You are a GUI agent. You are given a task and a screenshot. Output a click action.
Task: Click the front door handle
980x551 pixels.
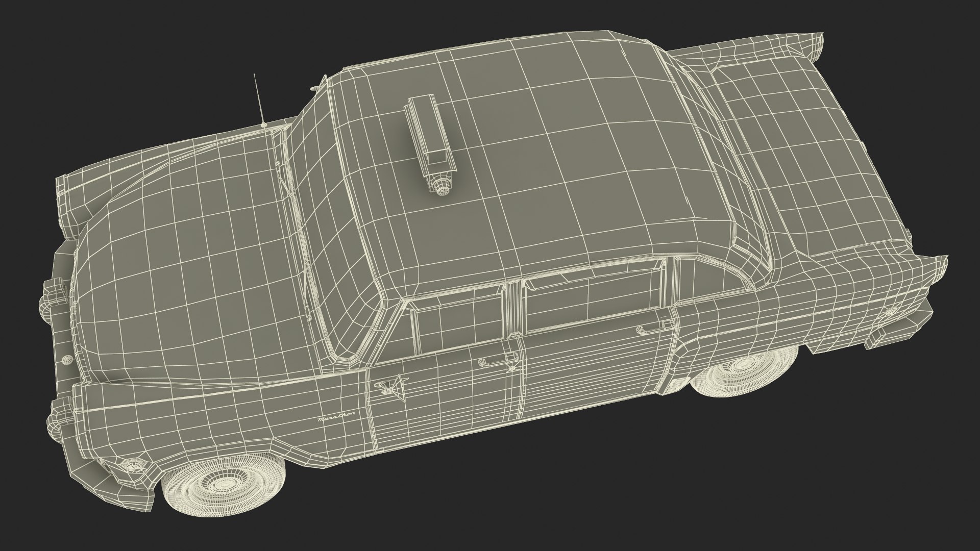(x=500, y=359)
